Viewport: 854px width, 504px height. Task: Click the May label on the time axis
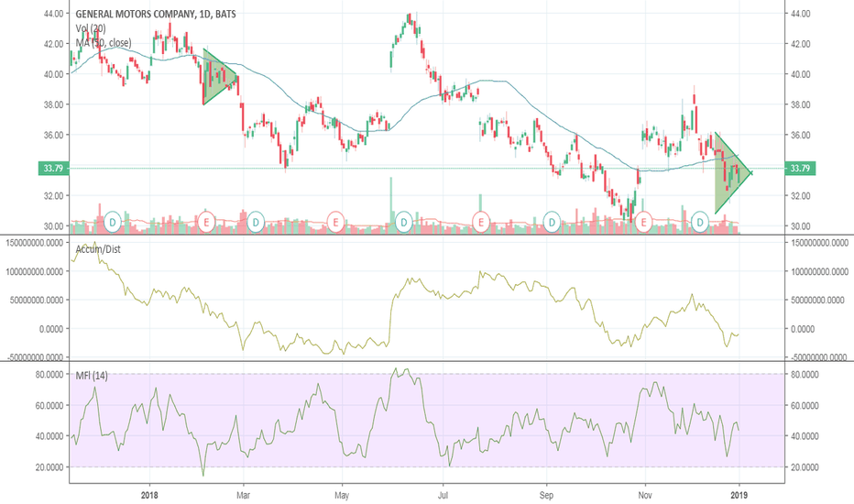pyautogui.click(x=342, y=495)
